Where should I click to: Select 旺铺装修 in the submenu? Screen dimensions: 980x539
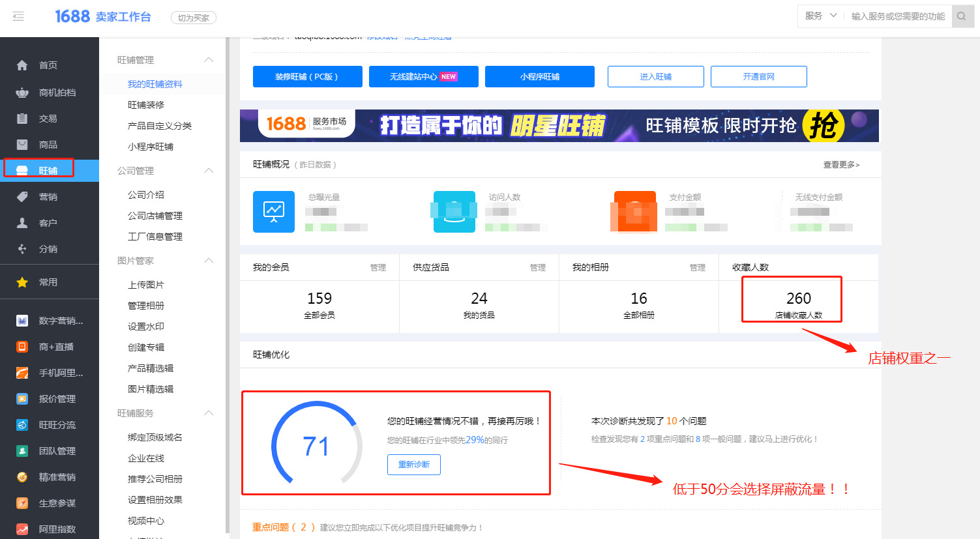pos(146,105)
